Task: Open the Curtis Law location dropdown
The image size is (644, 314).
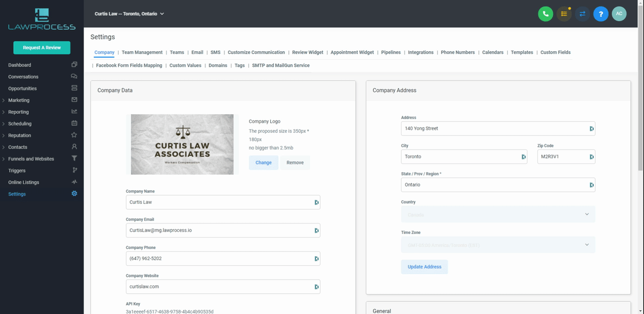Action: [x=129, y=14]
